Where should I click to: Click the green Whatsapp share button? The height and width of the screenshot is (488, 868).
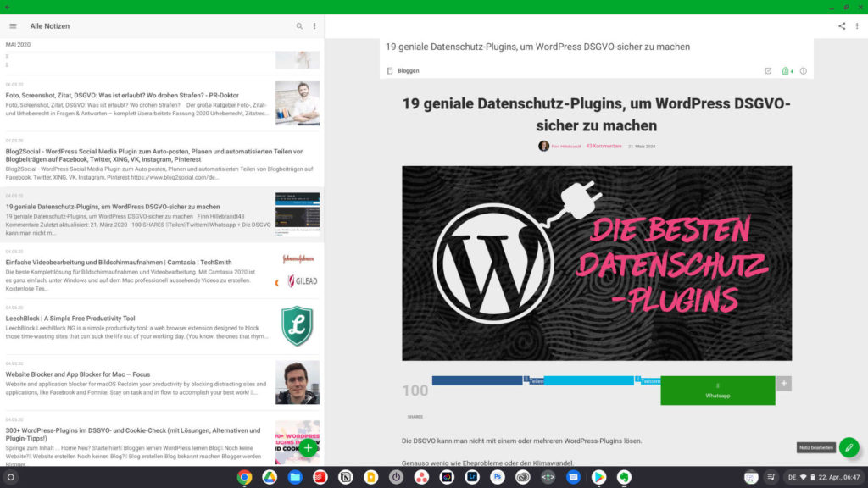717,391
